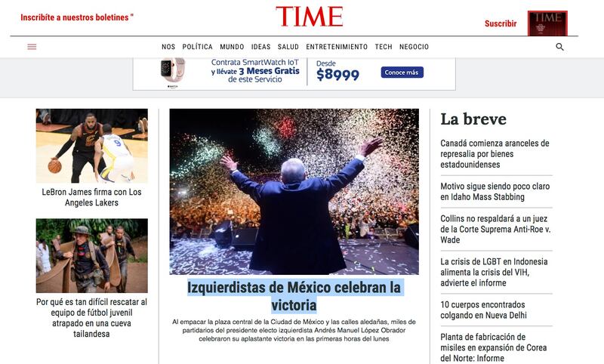Open the SALUD section

click(288, 47)
